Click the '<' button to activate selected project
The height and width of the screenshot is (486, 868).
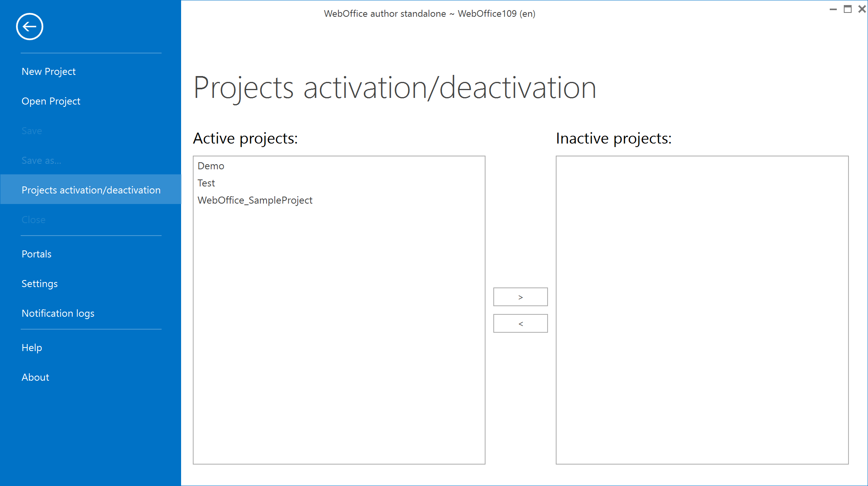[520, 323]
